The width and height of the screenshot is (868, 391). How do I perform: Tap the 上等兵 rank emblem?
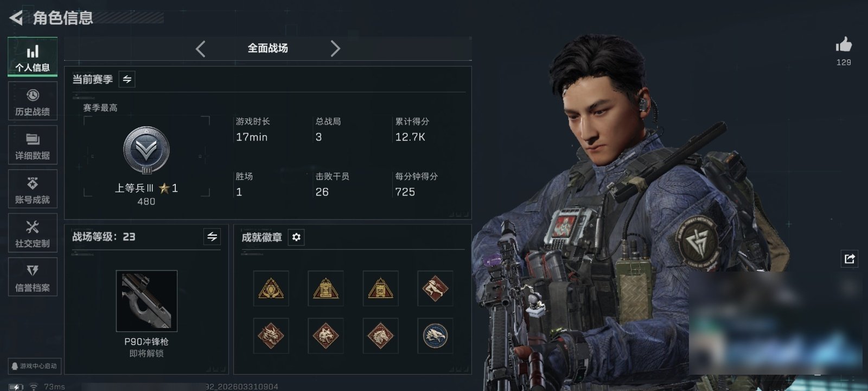point(146,150)
